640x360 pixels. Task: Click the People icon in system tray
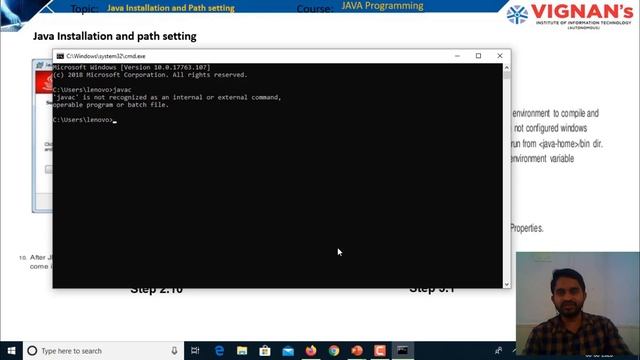498,351
